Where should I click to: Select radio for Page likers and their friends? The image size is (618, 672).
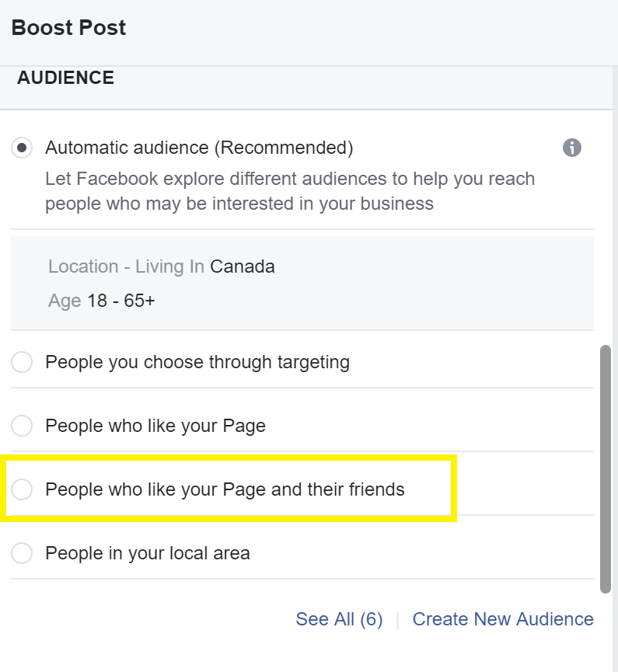pos(22,489)
